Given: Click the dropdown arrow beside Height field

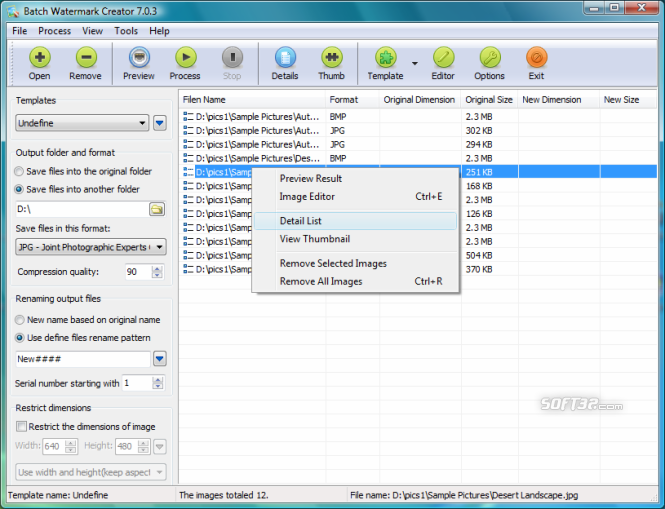Looking at the screenshot, I should coord(159,446).
